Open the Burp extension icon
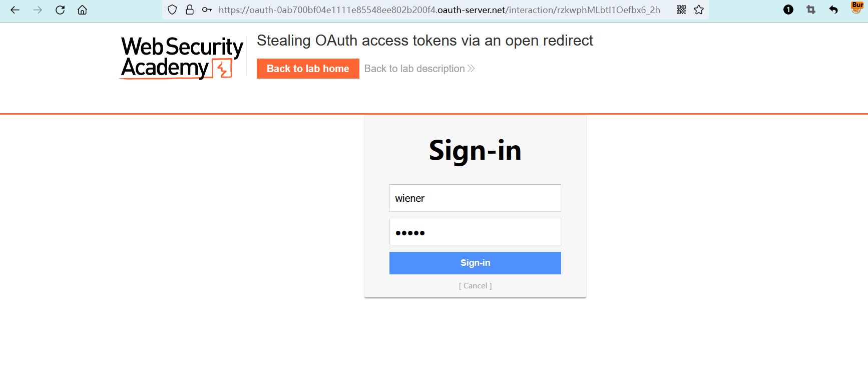 (x=856, y=8)
